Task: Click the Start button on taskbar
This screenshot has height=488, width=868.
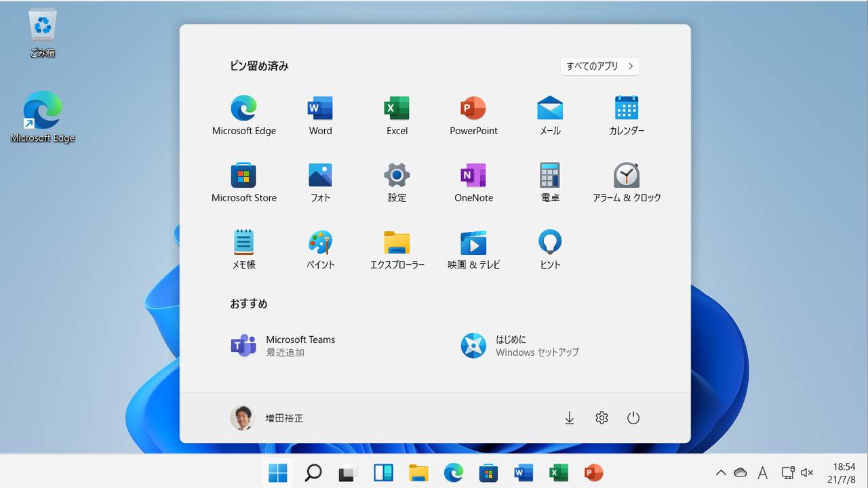Action: 278,472
